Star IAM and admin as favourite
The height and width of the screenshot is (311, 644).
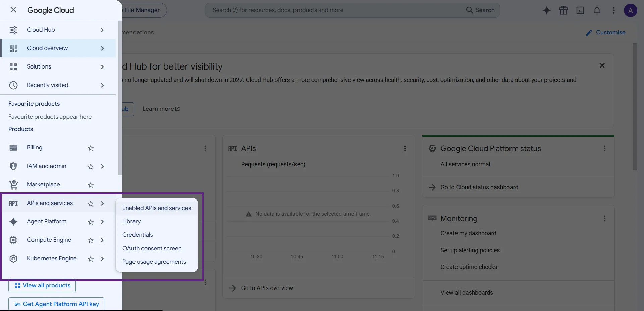(x=91, y=166)
